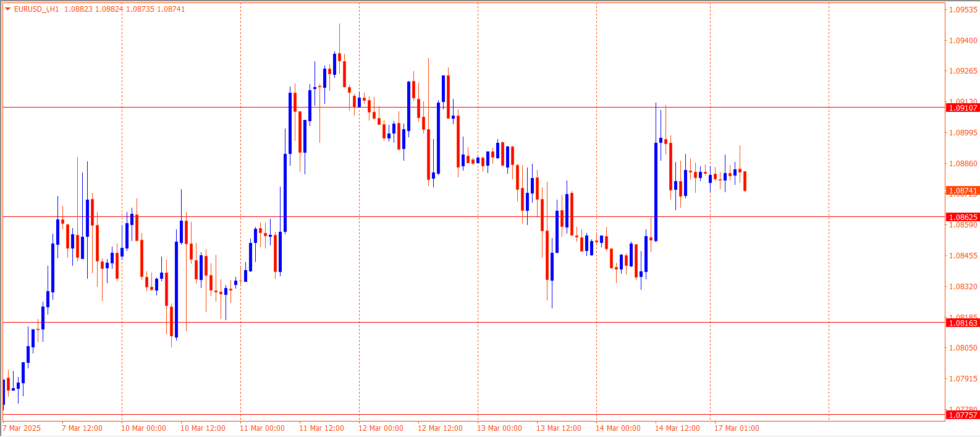Click the EURUSD_i,H1 symbol label
The image size is (980, 437).
tap(36, 9)
